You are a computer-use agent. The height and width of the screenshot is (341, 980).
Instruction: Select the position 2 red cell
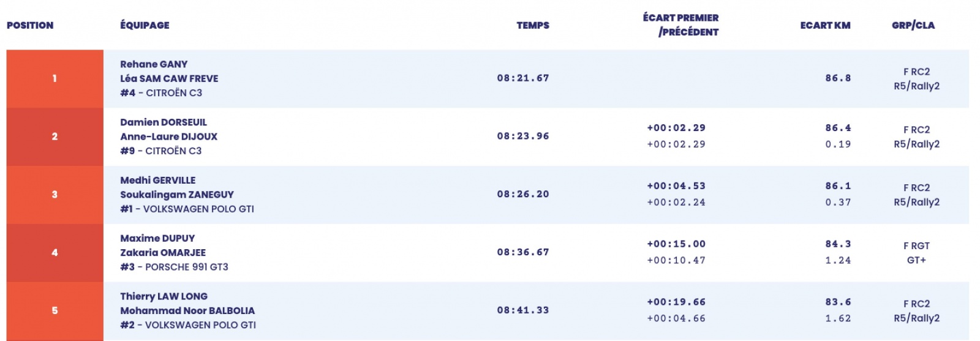(x=55, y=137)
